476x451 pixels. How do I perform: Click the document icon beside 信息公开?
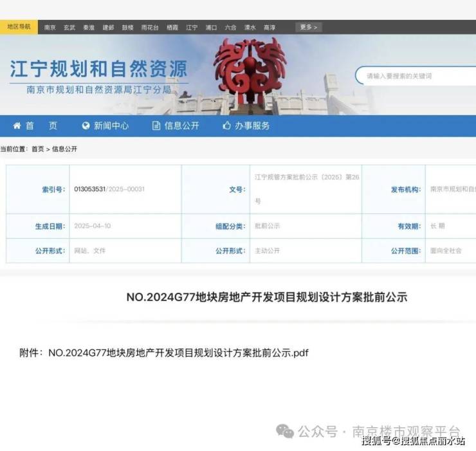pyautogui.click(x=156, y=125)
